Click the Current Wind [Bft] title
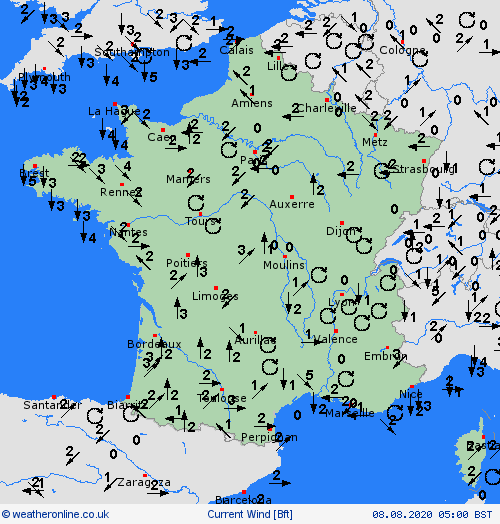 tap(250, 514)
